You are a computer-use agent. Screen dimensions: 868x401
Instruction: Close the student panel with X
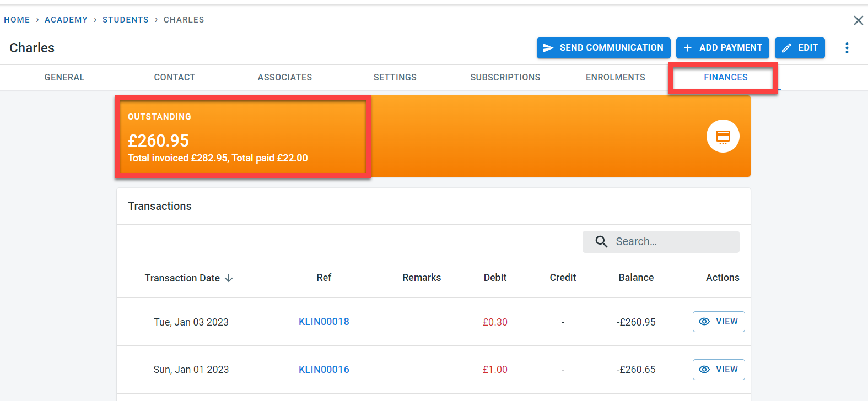point(858,20)
